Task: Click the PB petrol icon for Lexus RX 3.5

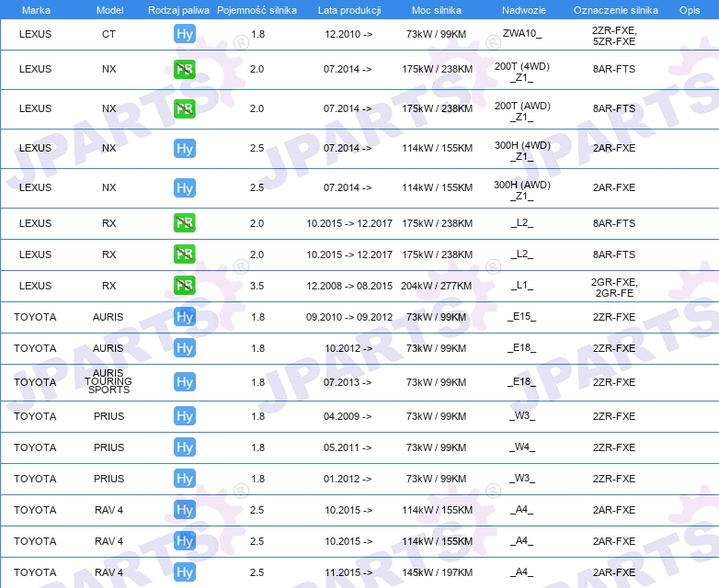Action: 185,286
